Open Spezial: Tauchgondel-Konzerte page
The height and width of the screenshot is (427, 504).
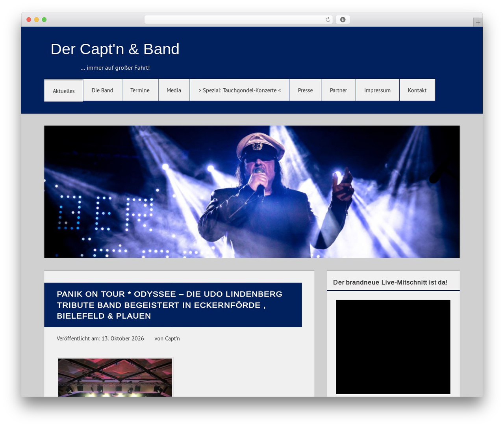point(239,90)
